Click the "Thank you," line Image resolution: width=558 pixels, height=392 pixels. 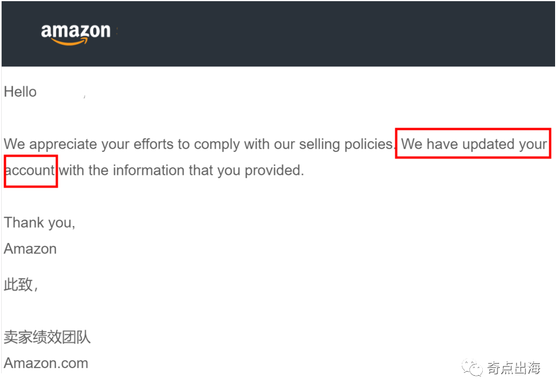[x=40, y=223]
